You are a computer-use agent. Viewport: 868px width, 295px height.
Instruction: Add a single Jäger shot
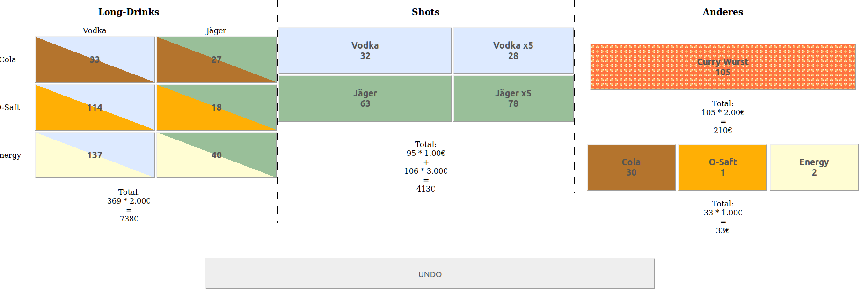pyautogui.click(x=365, y=98)
